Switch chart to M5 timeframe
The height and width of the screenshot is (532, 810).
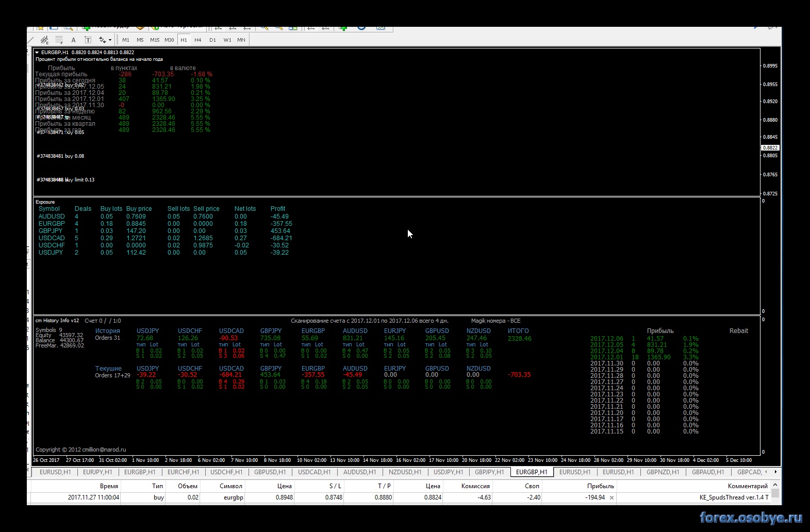pos(140,40)
